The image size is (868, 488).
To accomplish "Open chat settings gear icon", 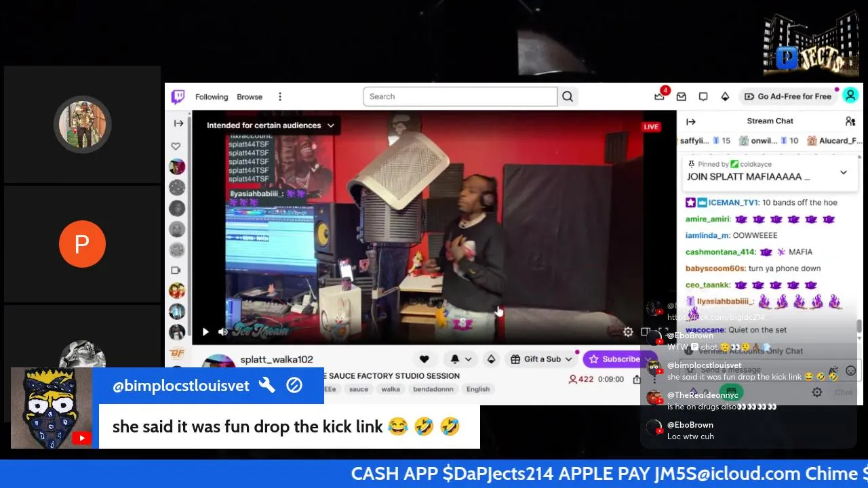I will pyautogui.click(x=817, y=392).
